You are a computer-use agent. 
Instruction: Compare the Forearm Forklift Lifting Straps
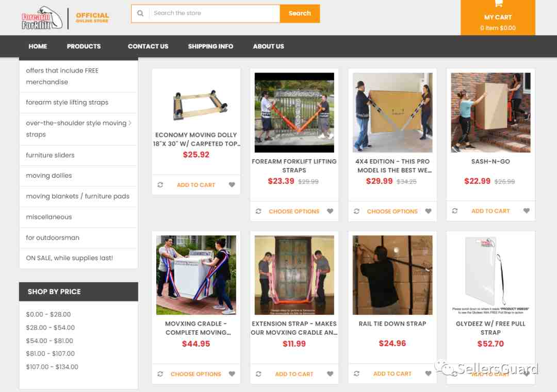[x=258, y=211]
